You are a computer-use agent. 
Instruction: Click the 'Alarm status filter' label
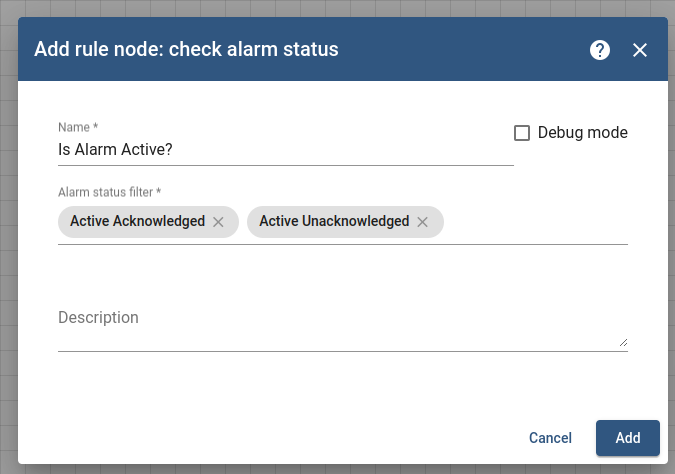109,192
